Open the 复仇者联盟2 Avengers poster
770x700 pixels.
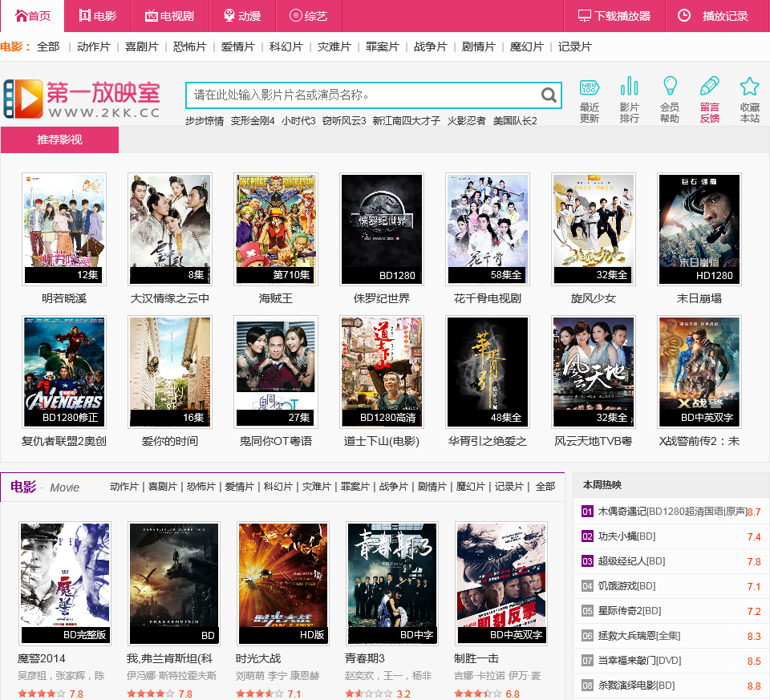pyautogui.click(x=64, y=371)
